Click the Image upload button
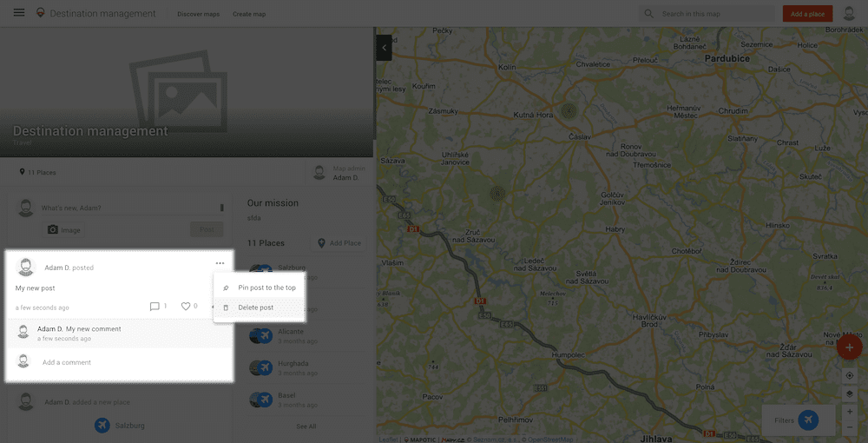Image resolution: width=868 pixels, height=443 pixels. tap(63, 230)
